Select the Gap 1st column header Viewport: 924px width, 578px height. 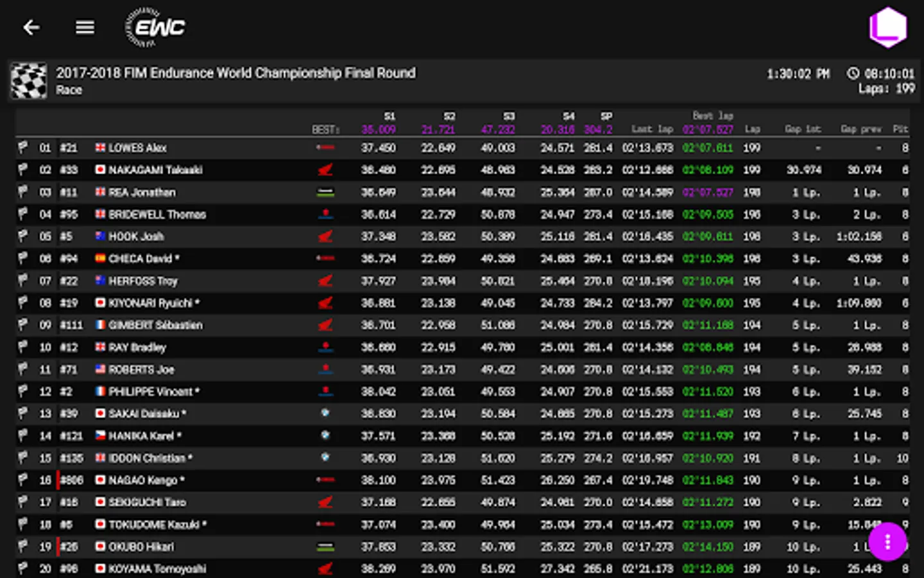coord(803,129)
